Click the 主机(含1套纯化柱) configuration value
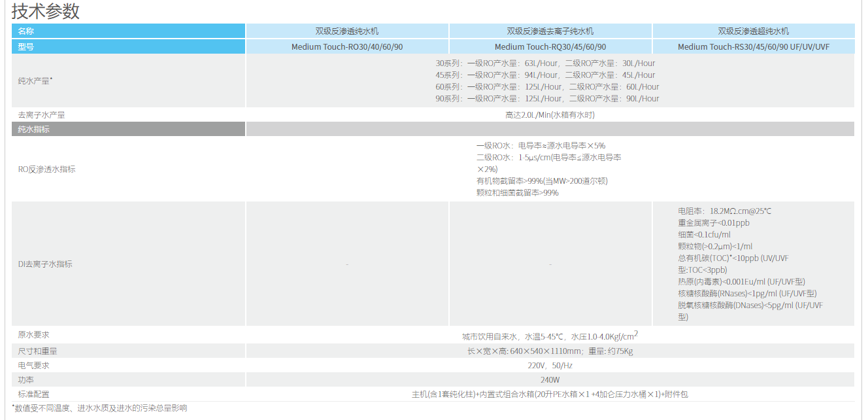Image resolution: width=868 pixels, height=420 pixels. [550, 394]
